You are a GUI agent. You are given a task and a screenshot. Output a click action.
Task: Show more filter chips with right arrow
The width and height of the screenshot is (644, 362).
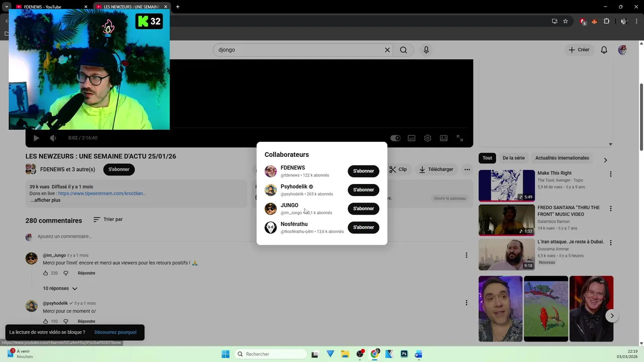click(605, 160)
